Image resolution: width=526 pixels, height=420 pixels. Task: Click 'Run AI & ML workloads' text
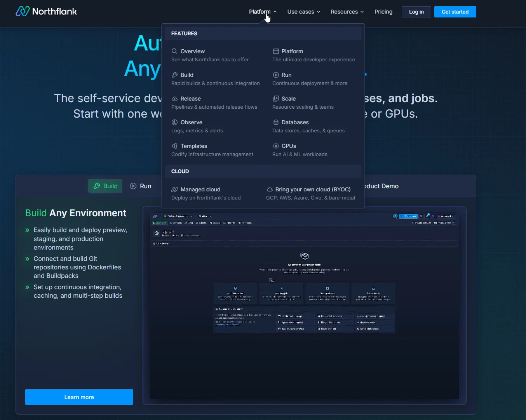300,154
